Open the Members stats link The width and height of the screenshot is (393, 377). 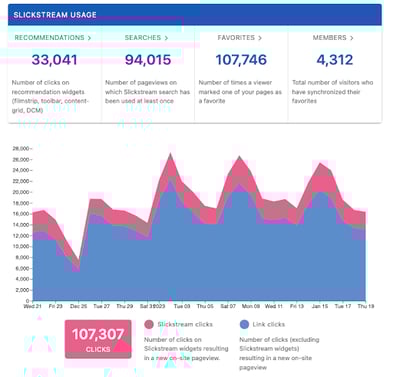[333, 38]
